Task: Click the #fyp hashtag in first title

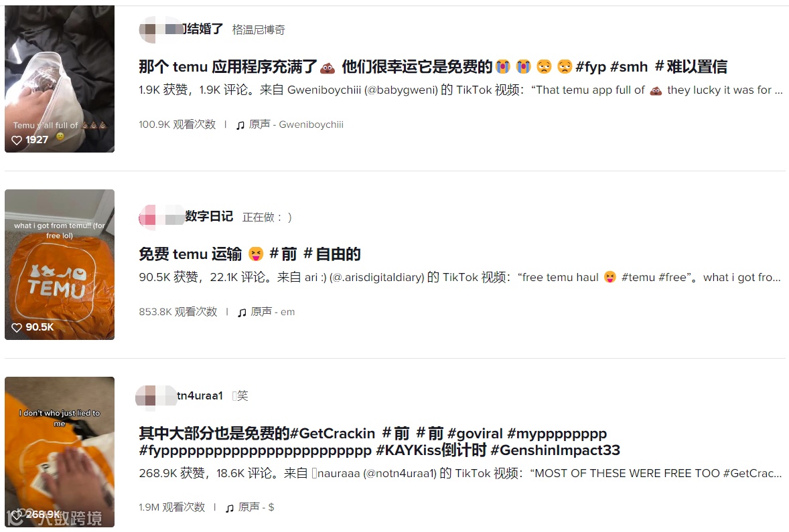Action: tap(591, 67)
